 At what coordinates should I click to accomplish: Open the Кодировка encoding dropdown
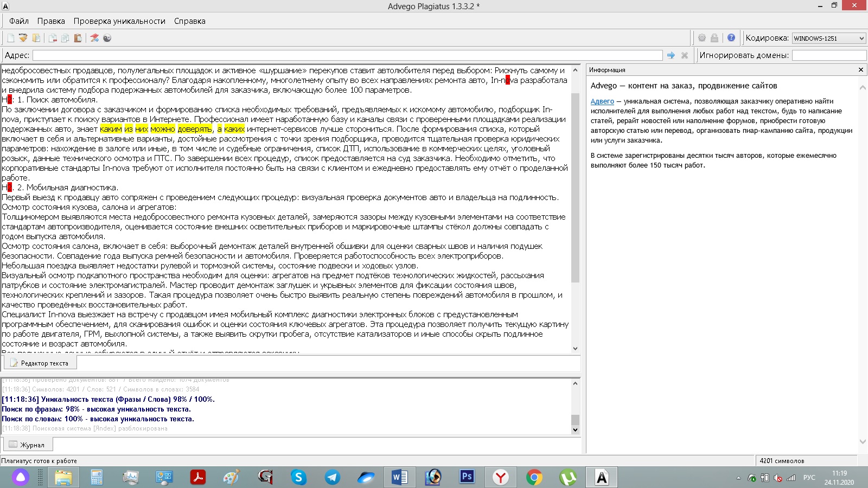(x=829, y=38)
